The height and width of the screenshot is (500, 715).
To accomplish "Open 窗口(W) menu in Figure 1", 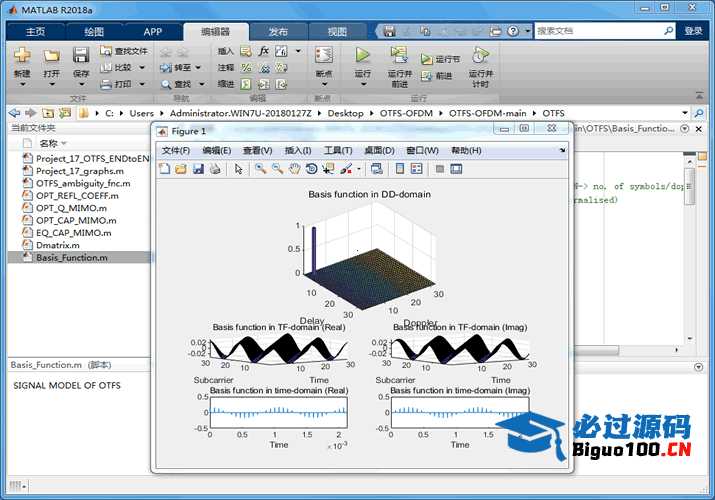I will click(x=422, y=151).
